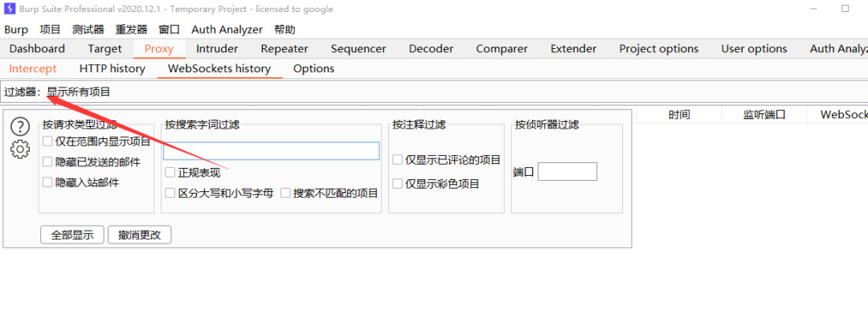The image size is (868, 331).
Task: Select the Proxy tab
Action: tap(159, 49)
